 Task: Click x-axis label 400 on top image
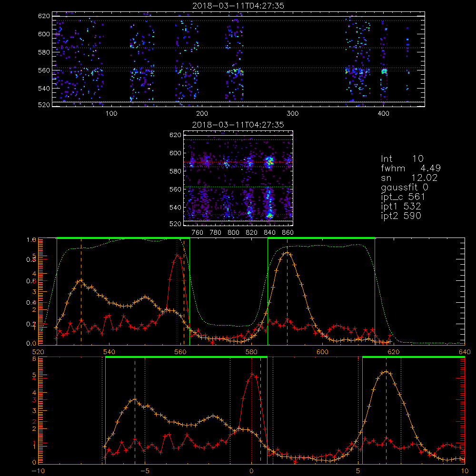tap(383, 114)
